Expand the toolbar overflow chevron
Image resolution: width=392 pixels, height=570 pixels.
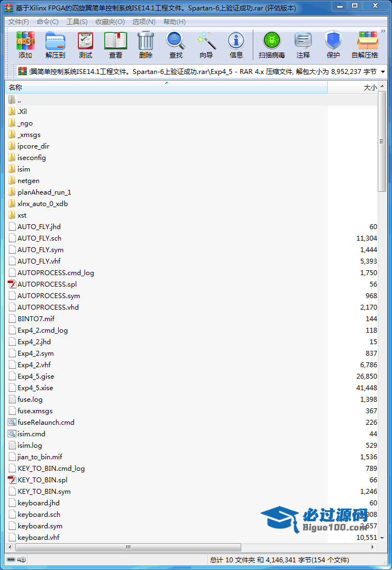[x=383, y=31]
